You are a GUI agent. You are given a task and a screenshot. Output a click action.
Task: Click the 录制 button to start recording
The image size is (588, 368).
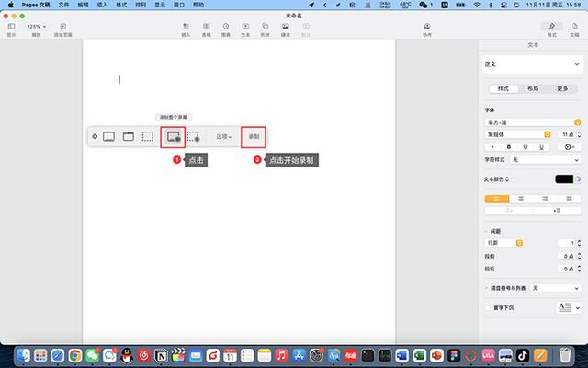click(x=254, y=137)
